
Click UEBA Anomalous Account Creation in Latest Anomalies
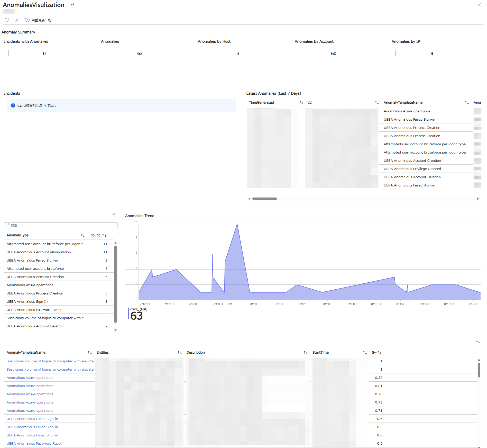tap(412, 160)
